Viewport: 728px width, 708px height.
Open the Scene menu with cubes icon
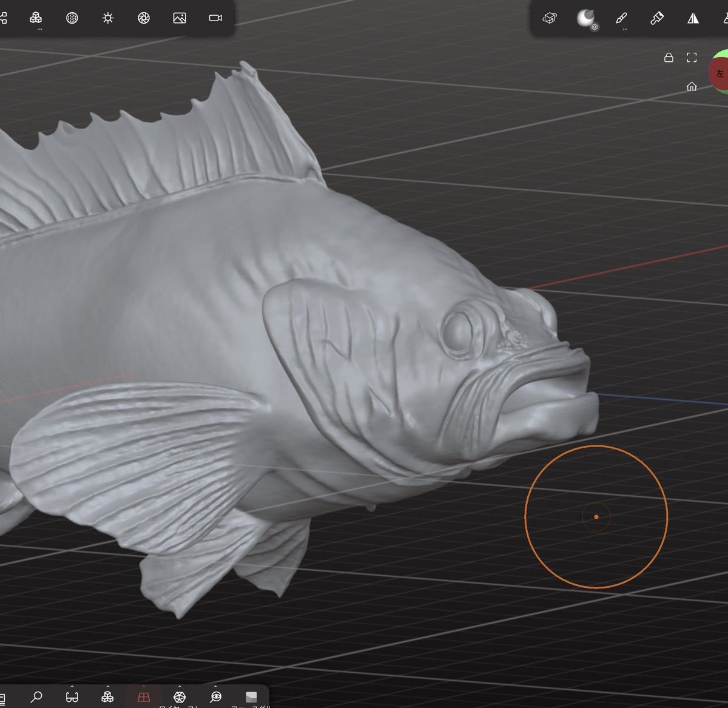(36, 18)
